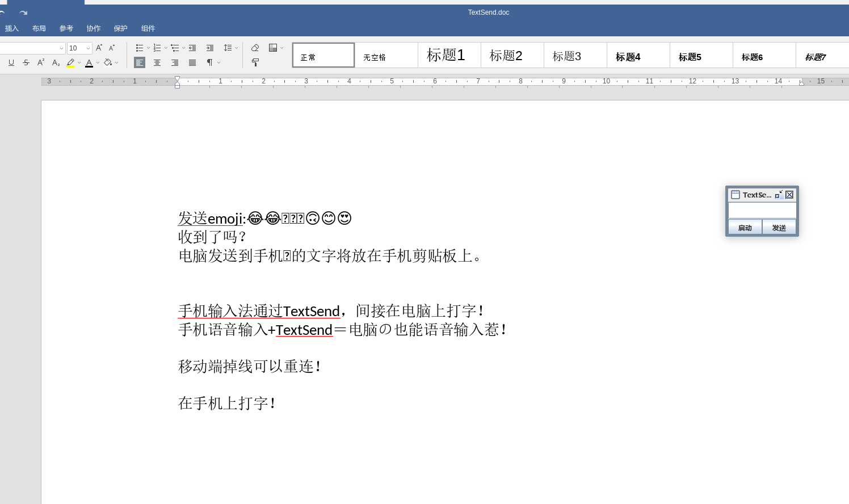The height and width of the screenshot is (504, 849).
Task: Click 发送 in the TextSend window
Action: click(x=779, y=228)
